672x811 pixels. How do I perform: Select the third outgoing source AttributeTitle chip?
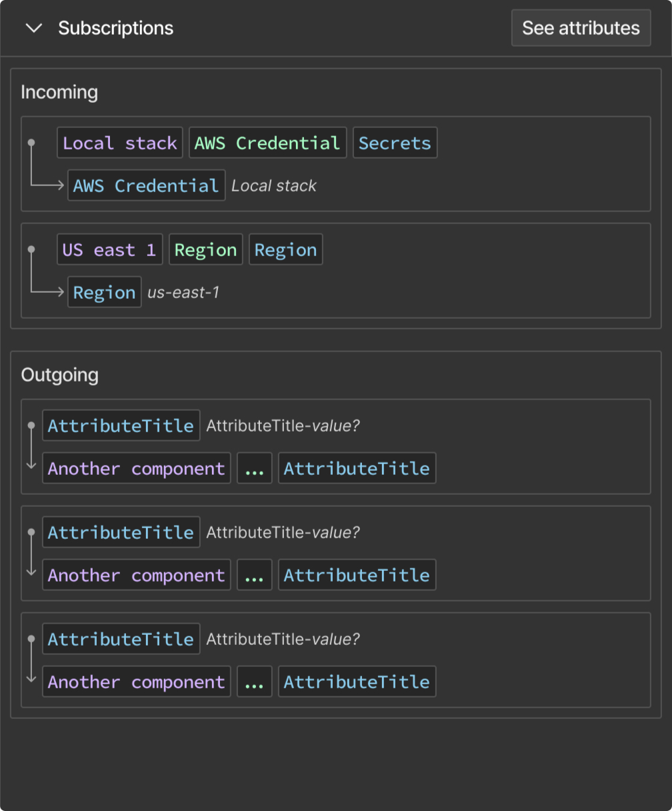[121, 639]
